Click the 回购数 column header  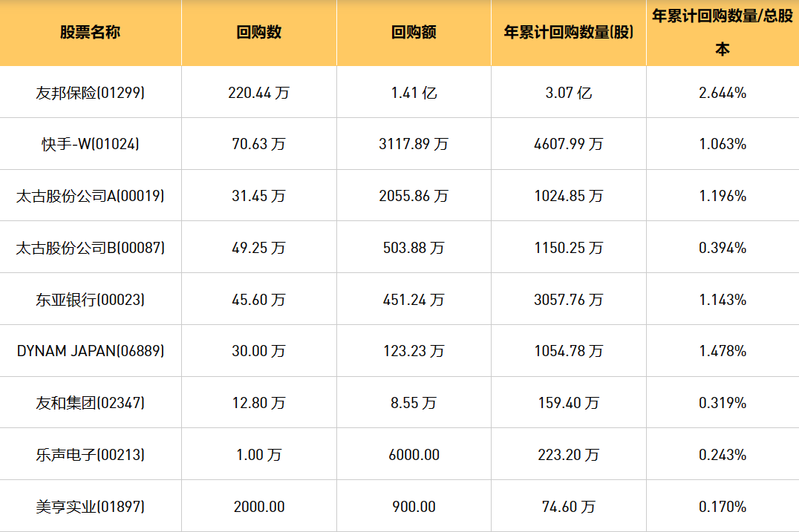pos(258,33)
